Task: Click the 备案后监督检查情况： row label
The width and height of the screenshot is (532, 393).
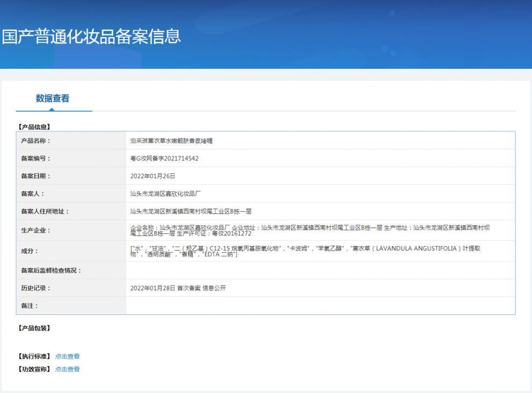Action: click(x=51, y=270)
